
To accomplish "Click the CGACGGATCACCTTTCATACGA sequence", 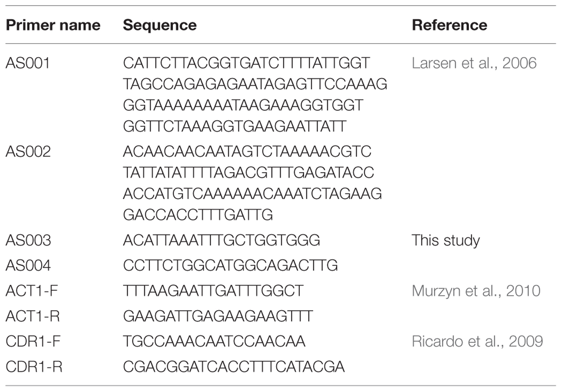I will coord(234,367).
